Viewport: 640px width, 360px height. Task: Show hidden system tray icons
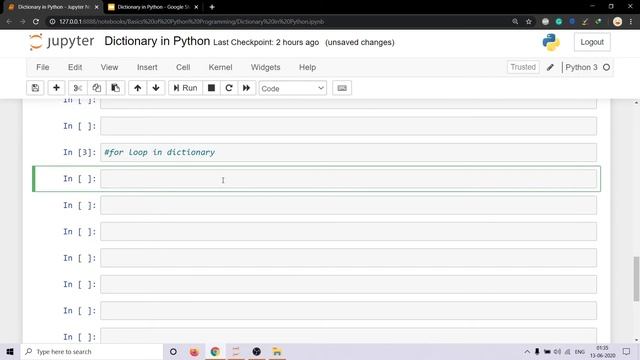pyautogui.click(x=527, y=351)
